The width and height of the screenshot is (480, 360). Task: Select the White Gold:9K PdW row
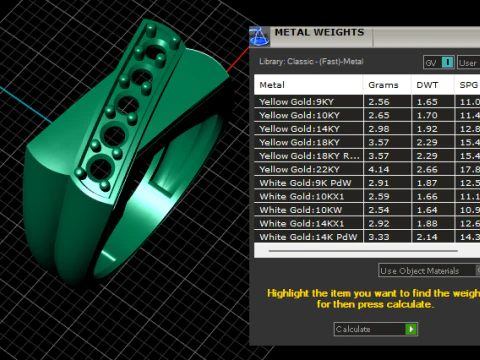coord(367,183)
